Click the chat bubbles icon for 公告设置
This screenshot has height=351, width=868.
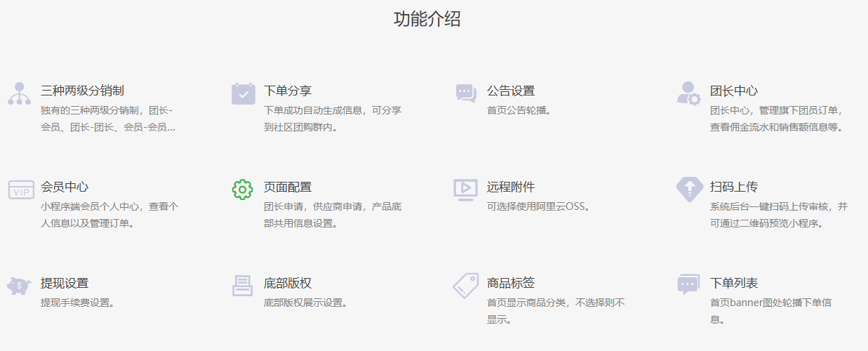click(x=466, y=93)
